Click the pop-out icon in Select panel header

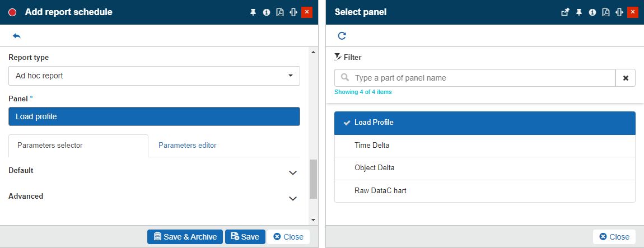tap(565, 12)
